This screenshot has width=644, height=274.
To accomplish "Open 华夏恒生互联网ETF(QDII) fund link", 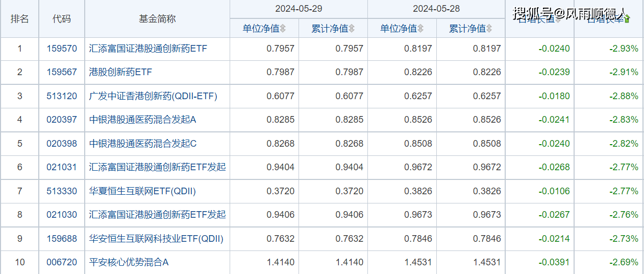I will click(x=142, y=191).
